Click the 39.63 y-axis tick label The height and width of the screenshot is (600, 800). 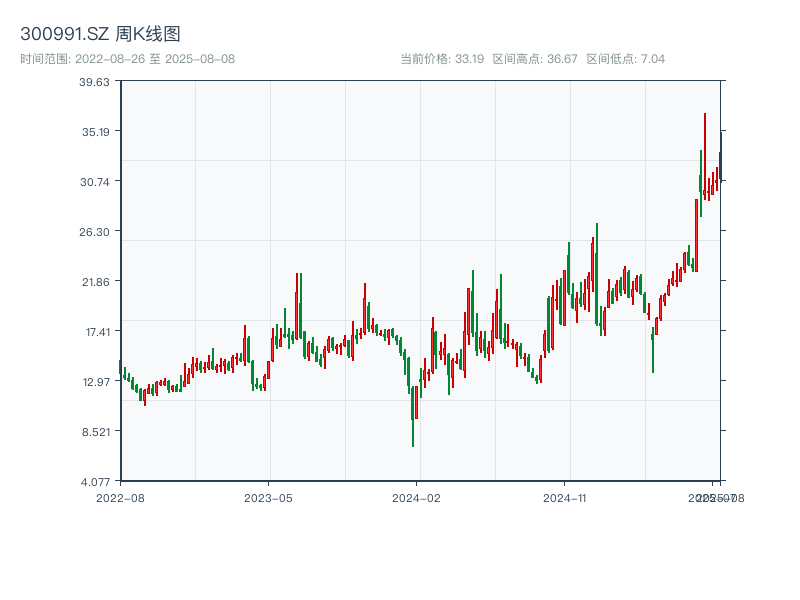point(95,82)
